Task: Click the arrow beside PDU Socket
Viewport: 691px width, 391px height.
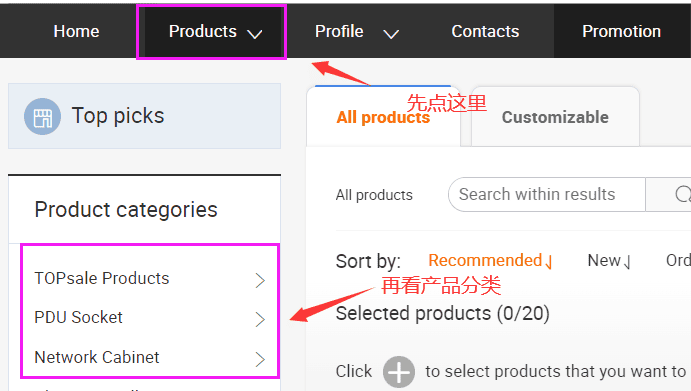Action: click(260, 319)
